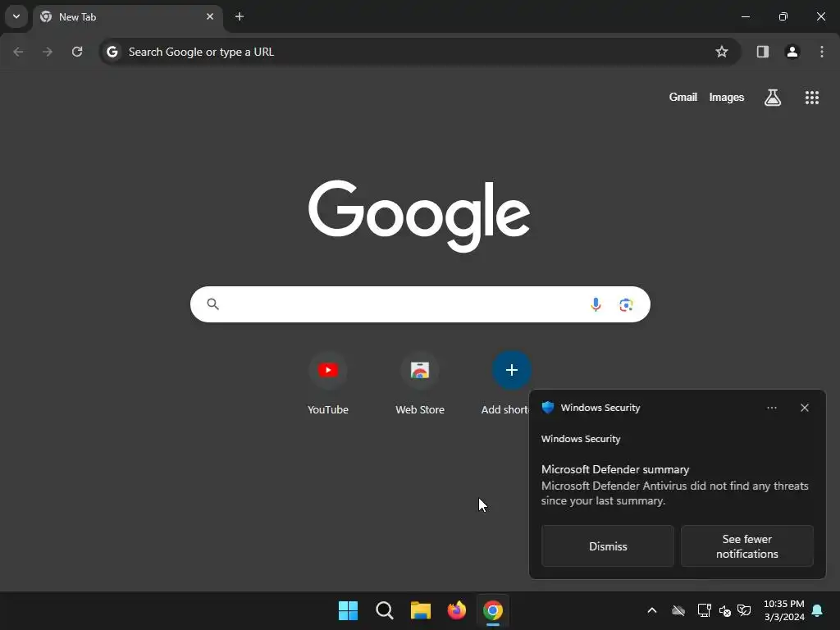Open Chrome three-dot menu

(x=822, y=52)
